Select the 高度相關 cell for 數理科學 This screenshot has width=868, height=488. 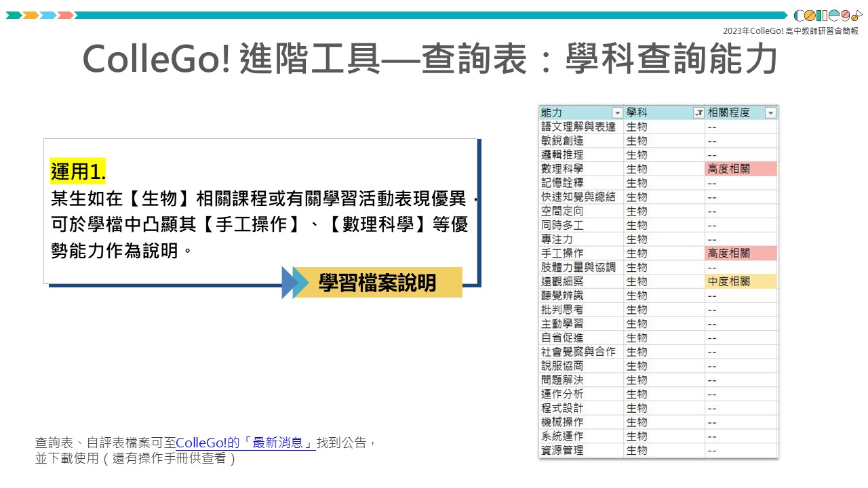pyautogui.click(x=741, y=169)
